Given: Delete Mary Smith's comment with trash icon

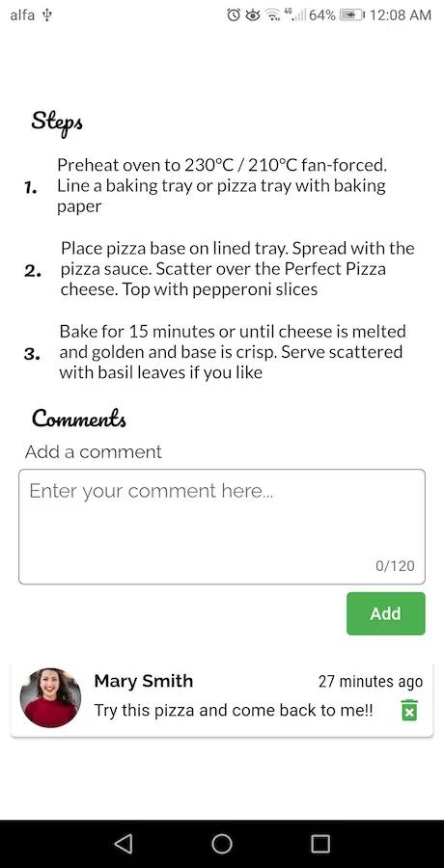Looking at the screenshot, I should point(409,710).
